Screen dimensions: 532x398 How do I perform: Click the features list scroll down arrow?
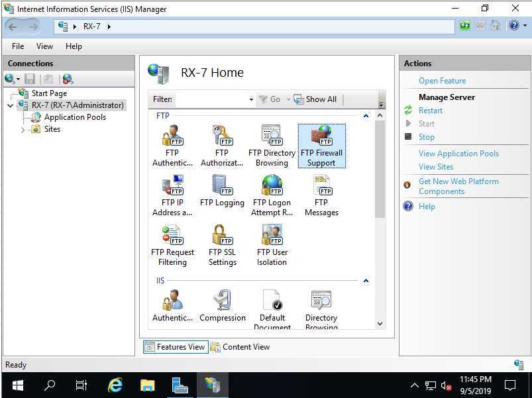tap(380, 323)
